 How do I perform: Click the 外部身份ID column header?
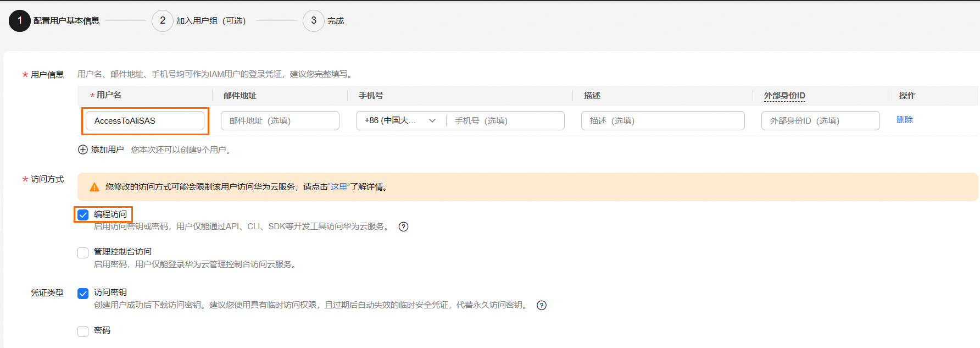[784, 96]
